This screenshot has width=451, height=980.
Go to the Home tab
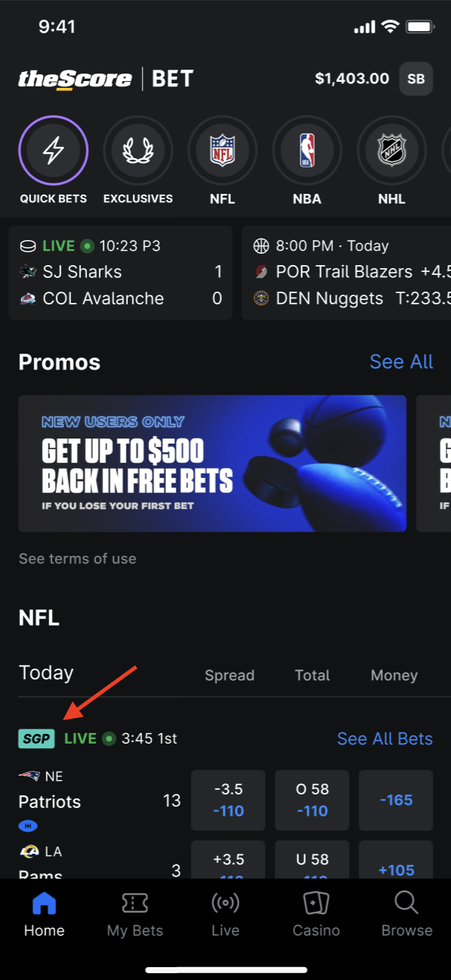44,915
